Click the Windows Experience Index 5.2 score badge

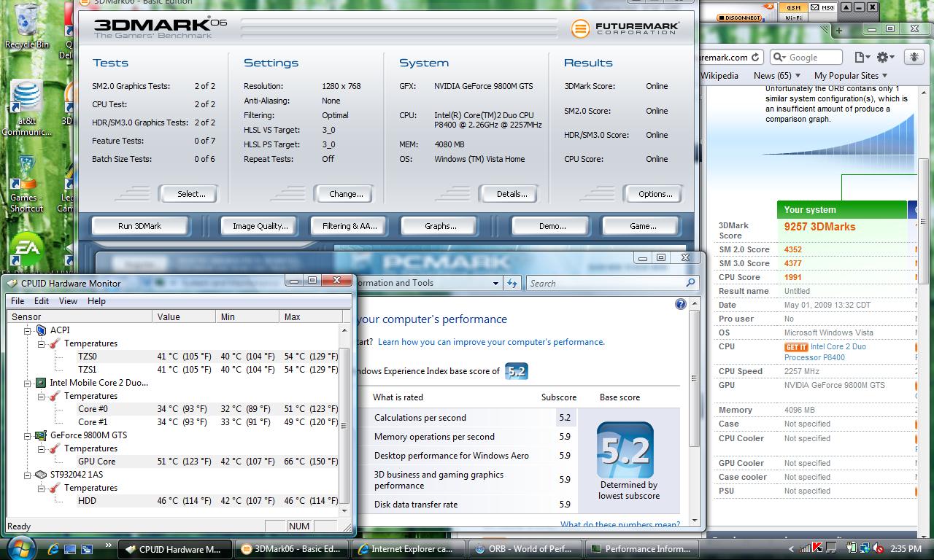pyautogui.click(x=516, y=371)
